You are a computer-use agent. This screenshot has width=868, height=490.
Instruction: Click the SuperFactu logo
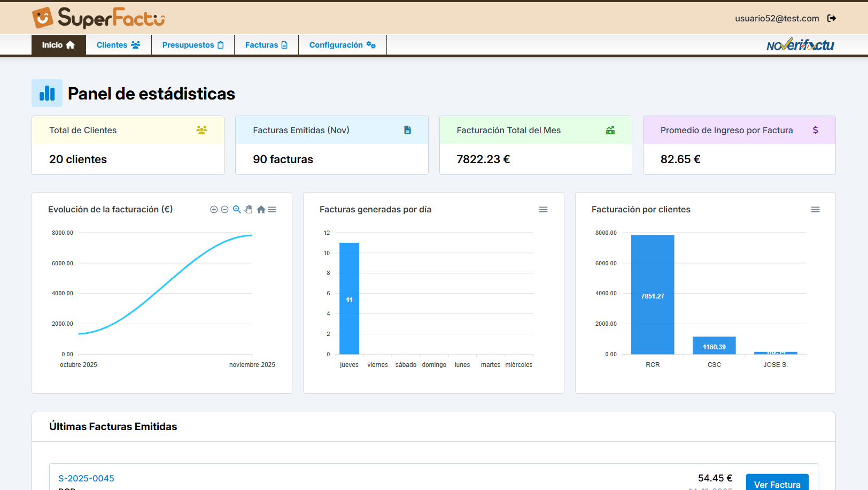click(x=98, y=18)
